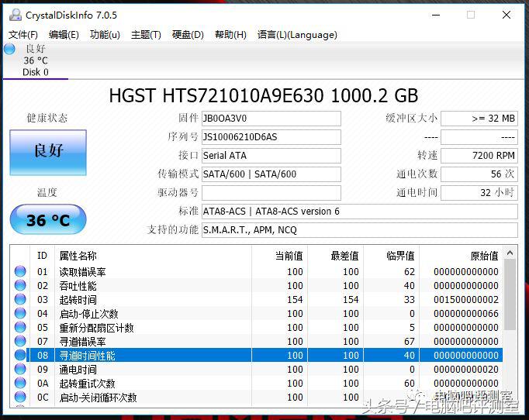Click the status orb for attribute 05

[x=20, y=327]
